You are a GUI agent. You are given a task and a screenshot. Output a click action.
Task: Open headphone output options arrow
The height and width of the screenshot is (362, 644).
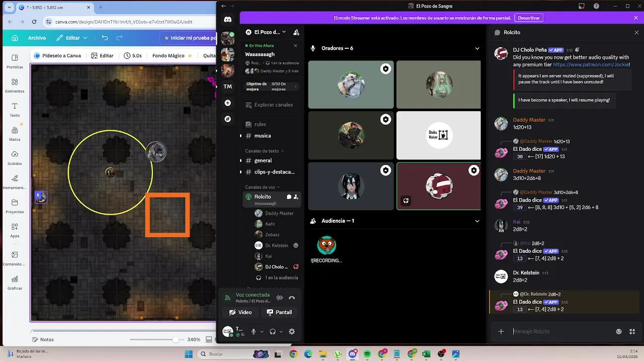pyautogui.click(x=281, y=331)
